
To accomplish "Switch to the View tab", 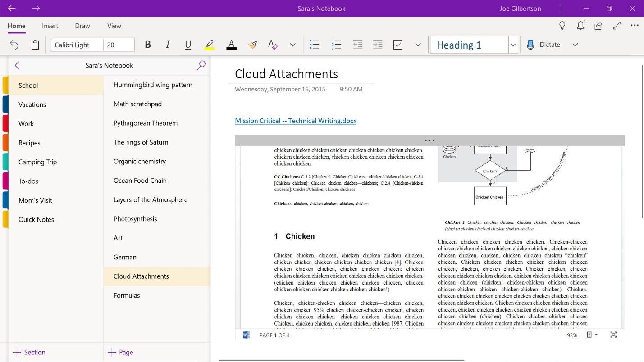I will [x=114, y=26].
